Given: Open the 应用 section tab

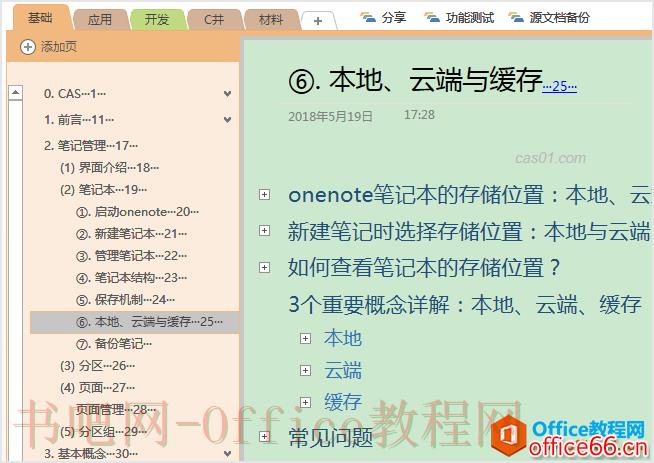Looking at the screenshot, I should [x=100, y=20].
